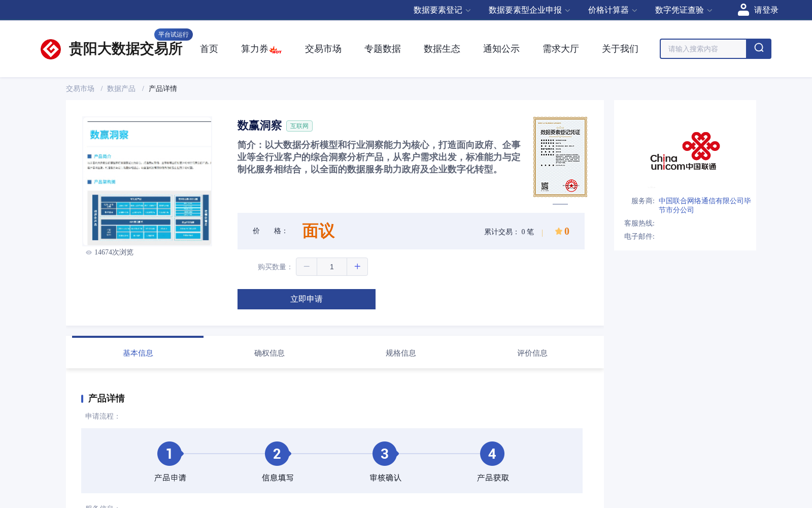The height and width of the screenshot is (508, 812).
Task: Click the 互联网 category tag
Action: [299, 126]
